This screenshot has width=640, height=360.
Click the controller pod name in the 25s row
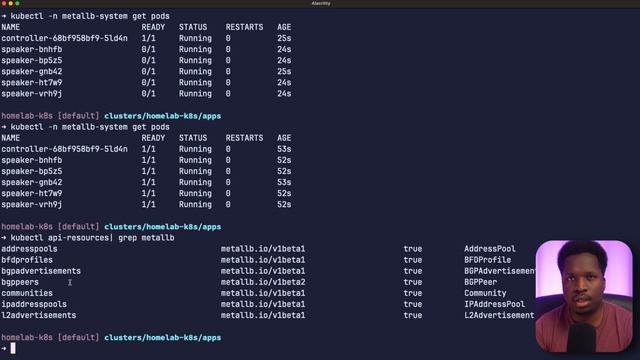tap(64, 38)
